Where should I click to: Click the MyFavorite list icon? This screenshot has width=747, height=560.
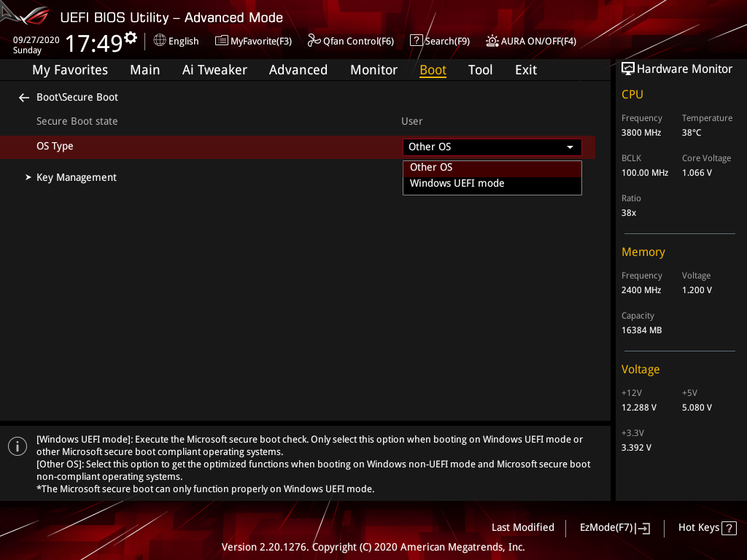(221, 41)
